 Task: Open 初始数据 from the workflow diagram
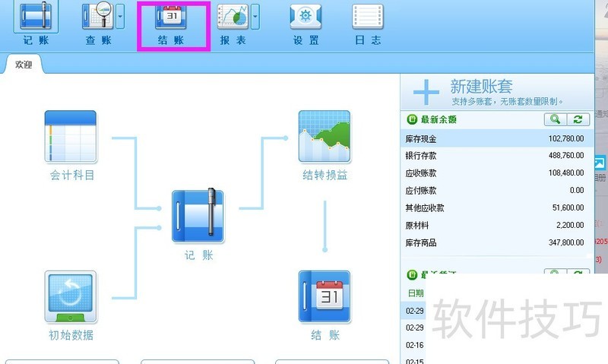(71, 296)
